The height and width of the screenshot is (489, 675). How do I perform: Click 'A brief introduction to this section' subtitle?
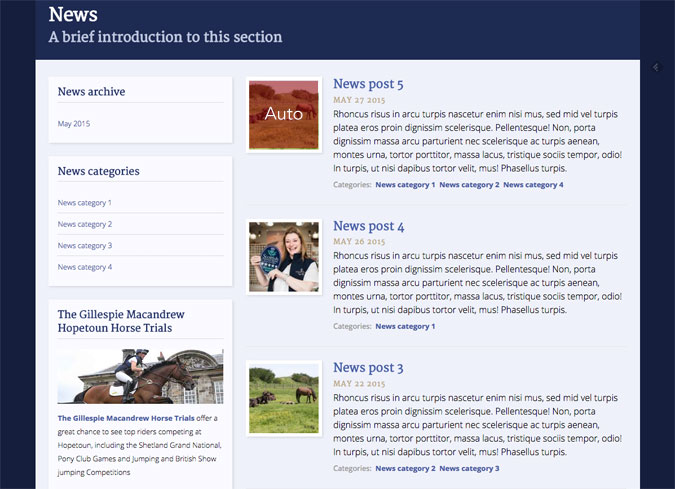(x=165, y=37)
